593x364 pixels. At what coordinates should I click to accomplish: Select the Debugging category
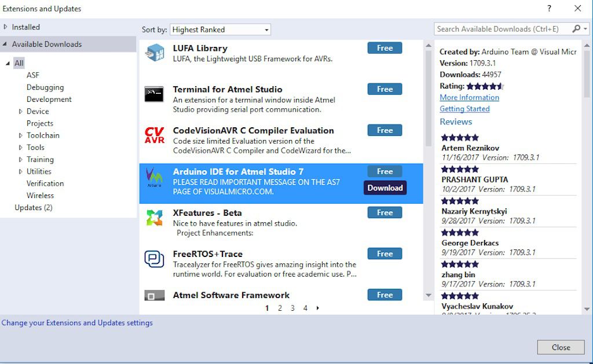(45, 87)
